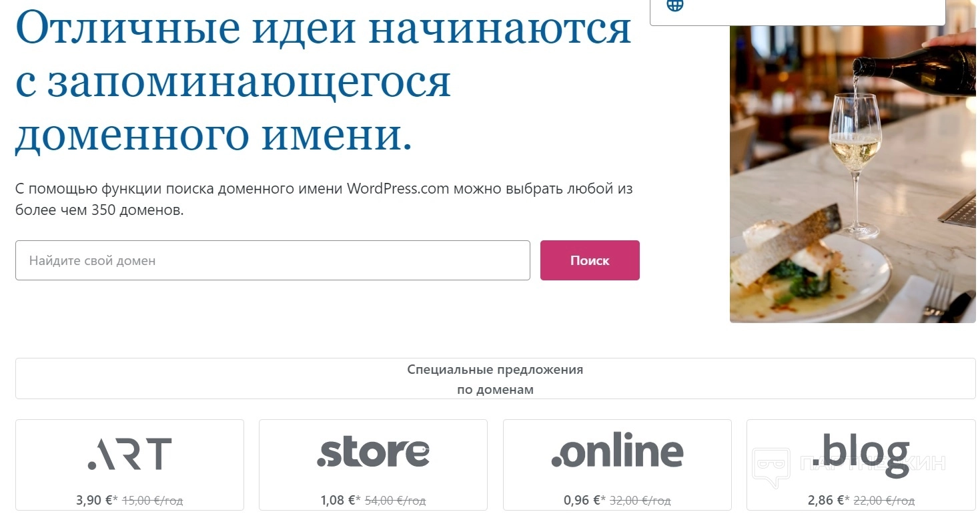The height and width of the screenshot is (524, 980).
Task: Select the 0,96 € discounted price
Action: pos(584,500)
